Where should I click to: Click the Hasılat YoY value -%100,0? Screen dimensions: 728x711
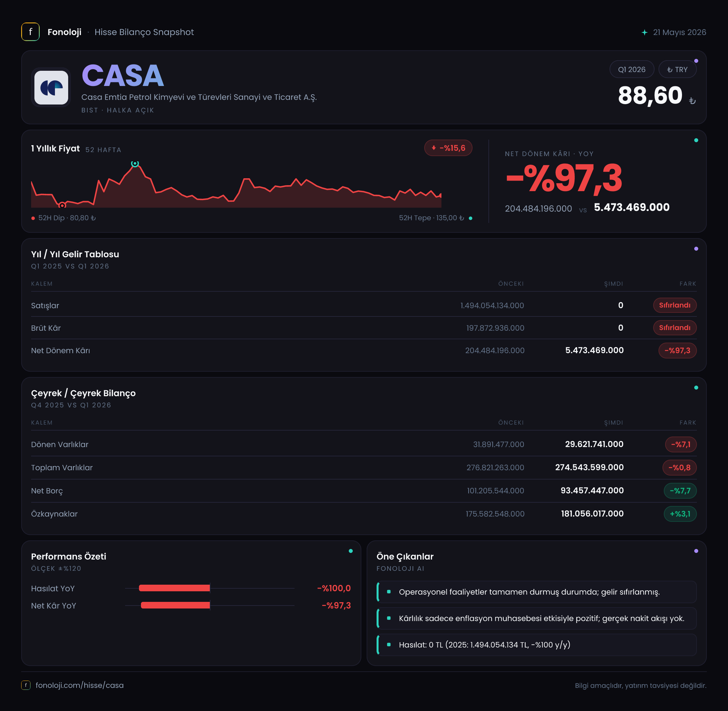click(334, 588)
